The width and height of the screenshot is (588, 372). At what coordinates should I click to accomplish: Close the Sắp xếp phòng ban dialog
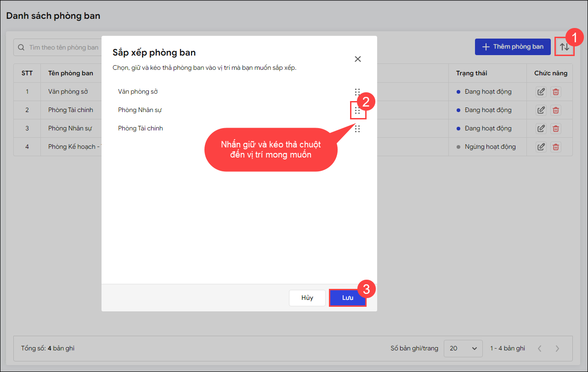click(x=358, y=59)
